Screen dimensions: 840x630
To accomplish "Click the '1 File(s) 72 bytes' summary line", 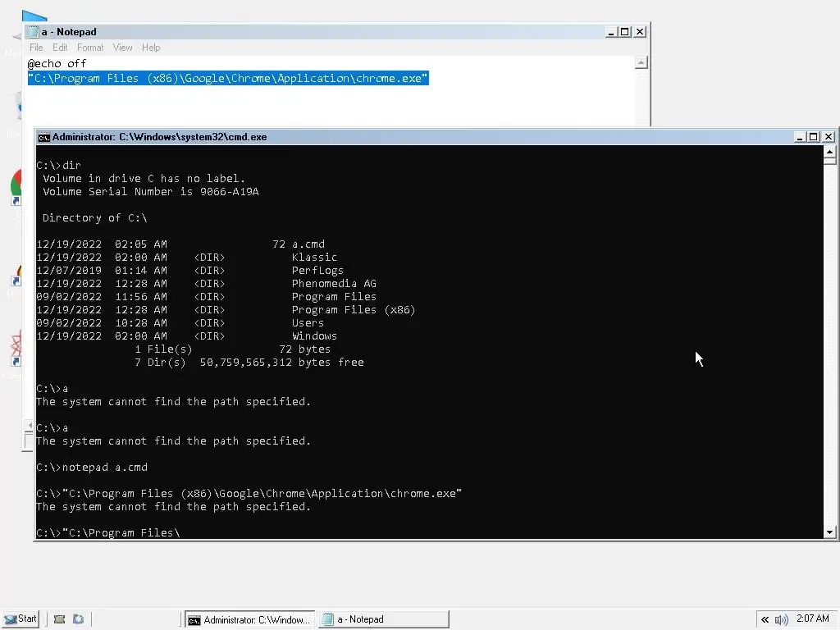I will coord(232,349).
